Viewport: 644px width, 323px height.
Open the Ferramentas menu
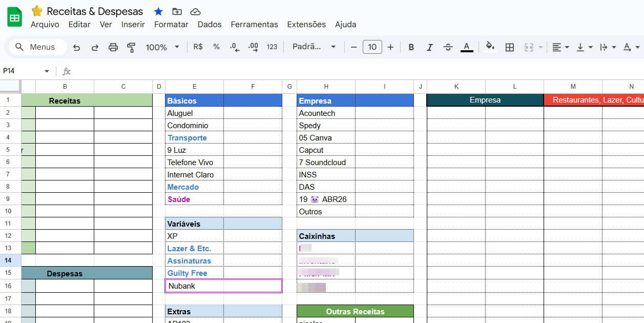pos(254,25)
